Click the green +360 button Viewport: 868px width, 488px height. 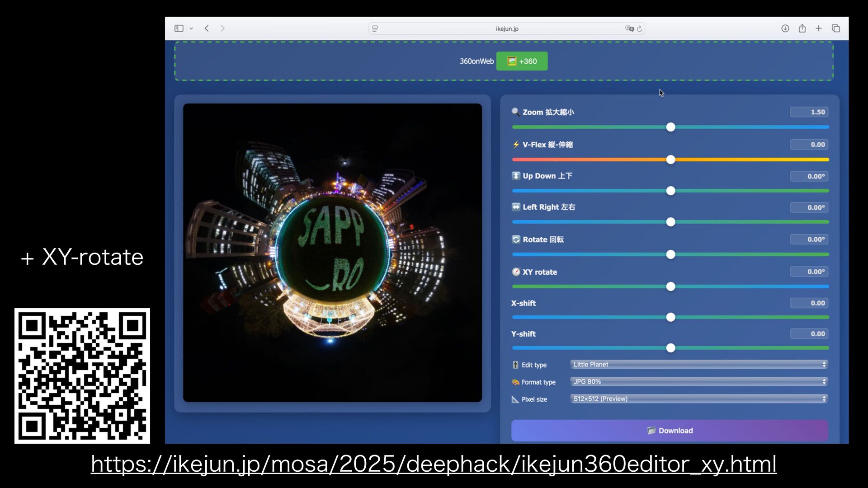522,61
